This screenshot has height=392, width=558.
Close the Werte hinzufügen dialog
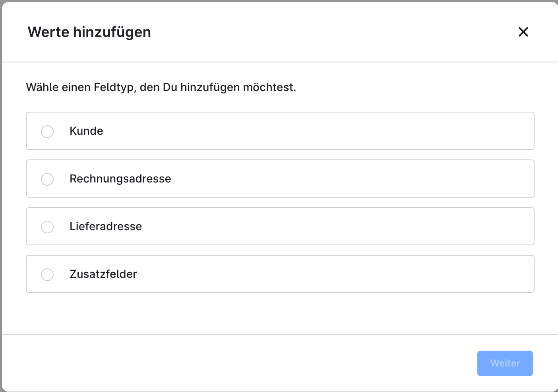tap(523, 32)
